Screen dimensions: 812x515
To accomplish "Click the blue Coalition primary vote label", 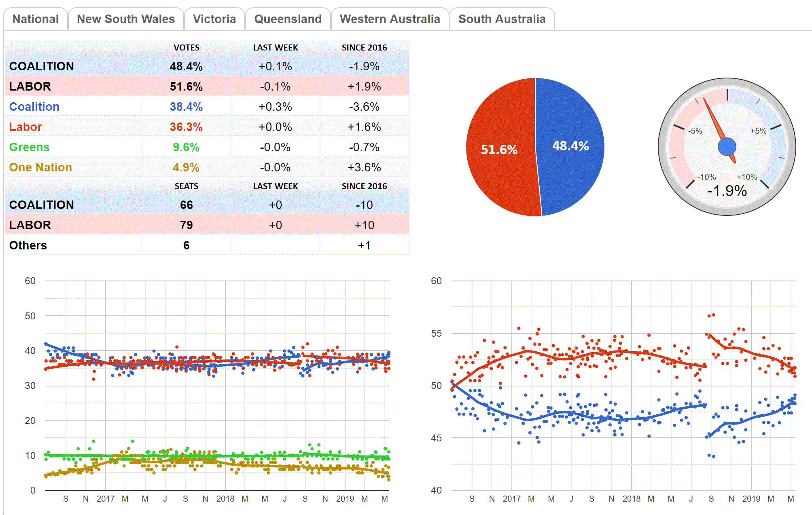I will [34, 107].
